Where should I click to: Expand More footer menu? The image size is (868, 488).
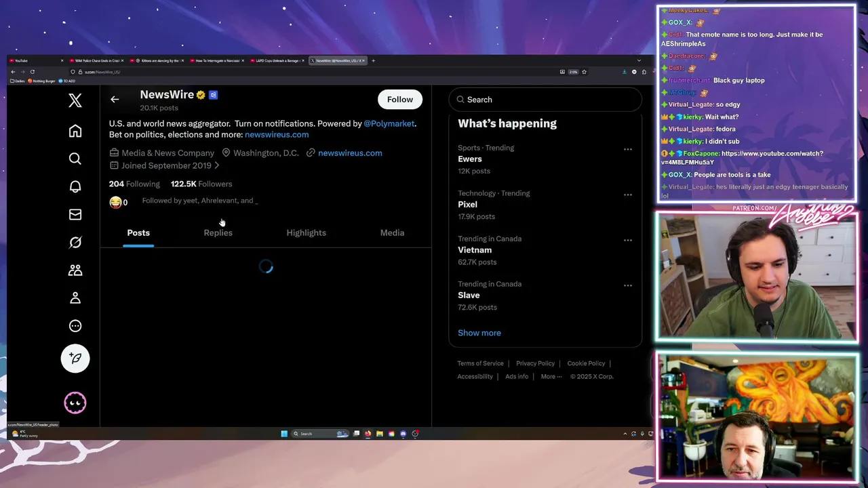(551, 376)
